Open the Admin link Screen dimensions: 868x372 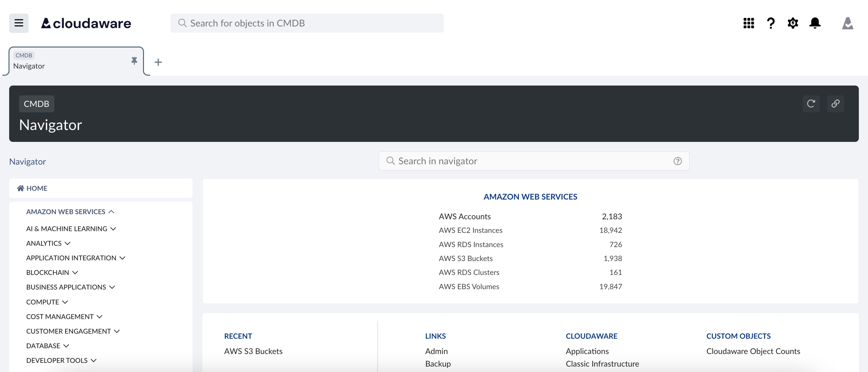point(436,351)
